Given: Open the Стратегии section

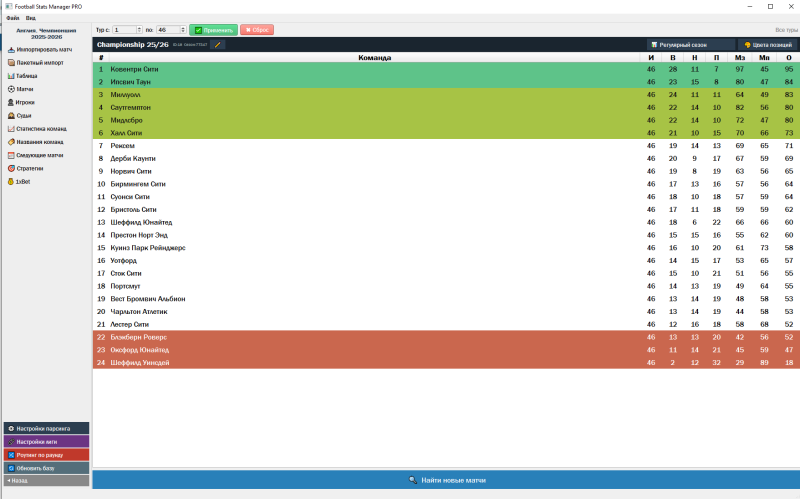Looking at the screenshot, I should pos(26,169).
